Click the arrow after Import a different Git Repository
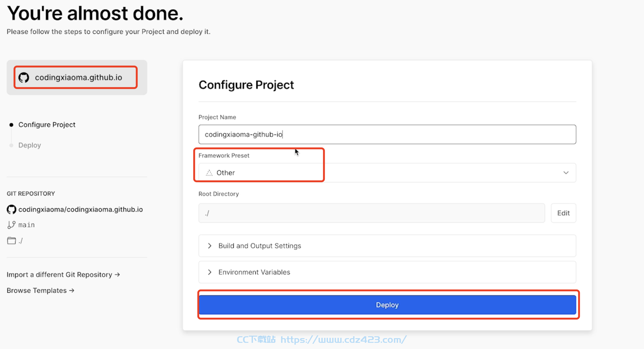Viewport: 644px width, 349px height. [x=117, y=275]
